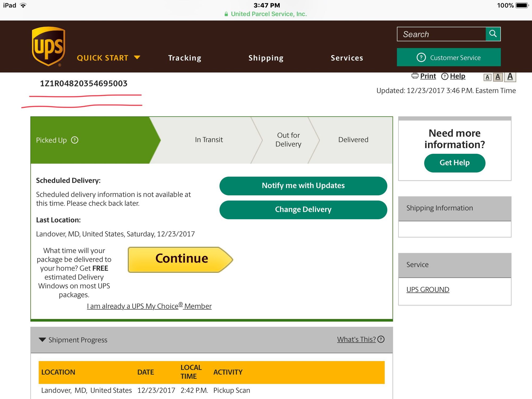The width and height of the screenshot is (532, 399).
Task: Select the medium text size A
Action: click(x=498, y=77)
